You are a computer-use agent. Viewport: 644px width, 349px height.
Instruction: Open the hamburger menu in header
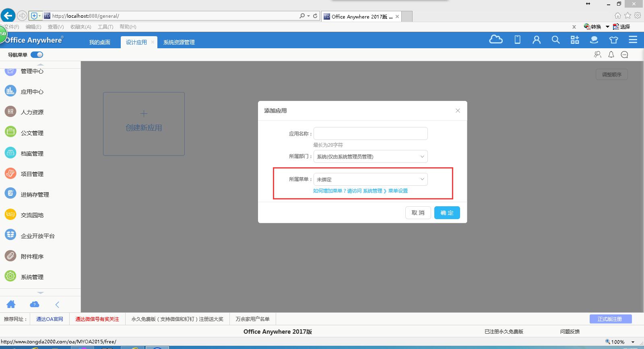633,39
